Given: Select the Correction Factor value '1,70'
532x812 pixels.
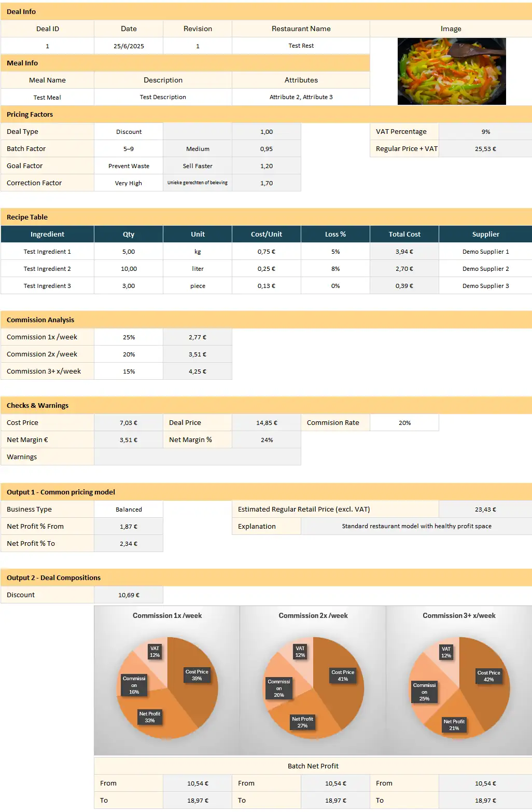Looking at the screenshot, I should point(267,183).
